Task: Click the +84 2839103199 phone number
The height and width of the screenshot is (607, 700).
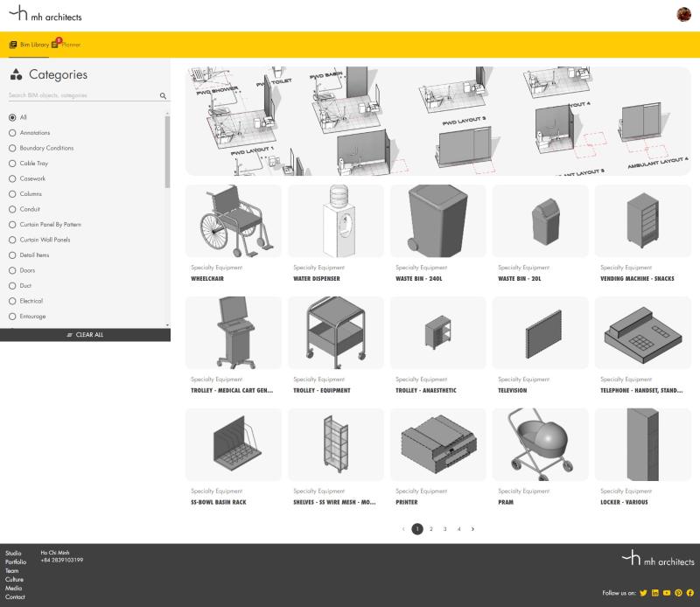Action: pyautogui.click(x=61, y=560)
